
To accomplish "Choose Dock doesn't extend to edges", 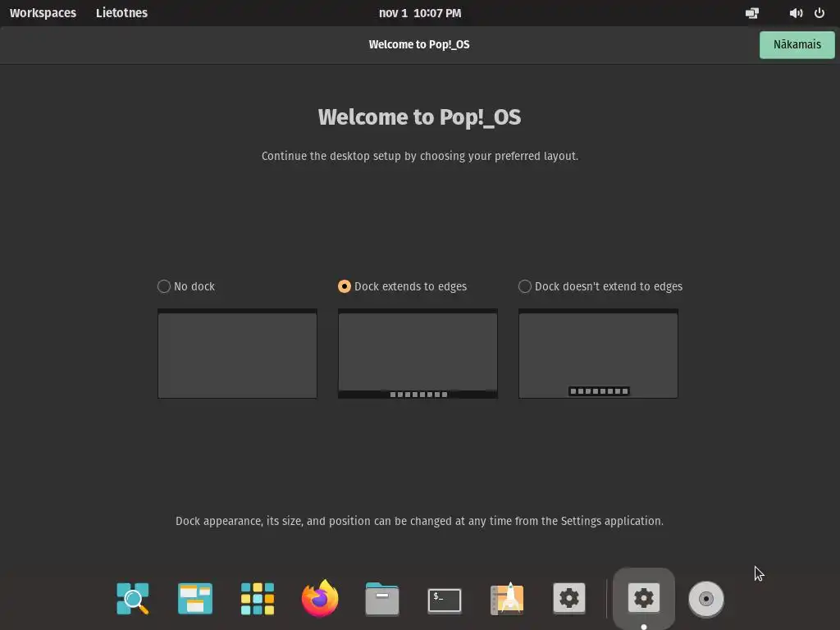I will pyautogui.click(x=600, y=286).
